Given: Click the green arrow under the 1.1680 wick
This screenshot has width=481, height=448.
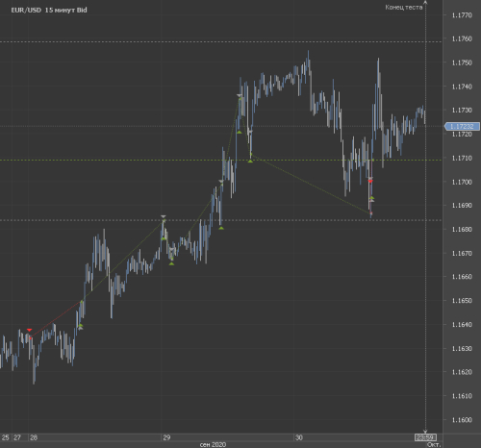Looking at the screenshot, I should (221, 228).
